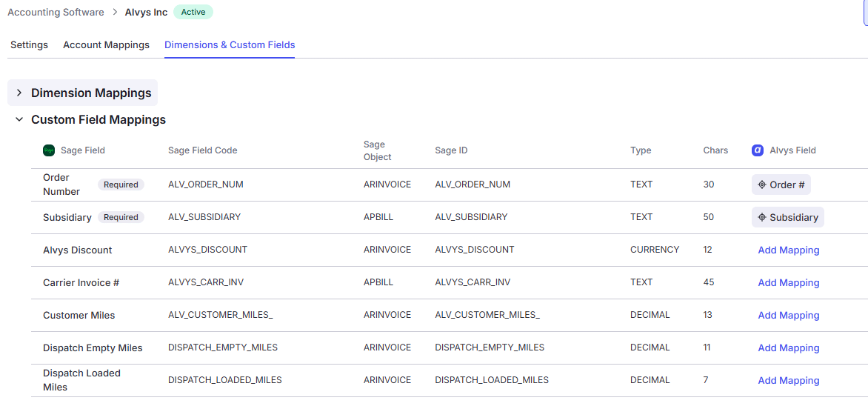Select the Dispatch Loaded Miles field name

point(82,380)
